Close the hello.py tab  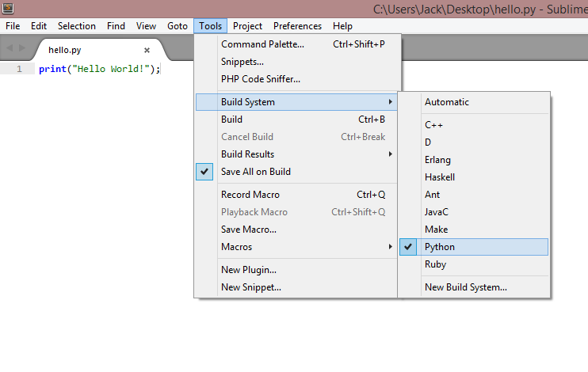tap(147, 50)
